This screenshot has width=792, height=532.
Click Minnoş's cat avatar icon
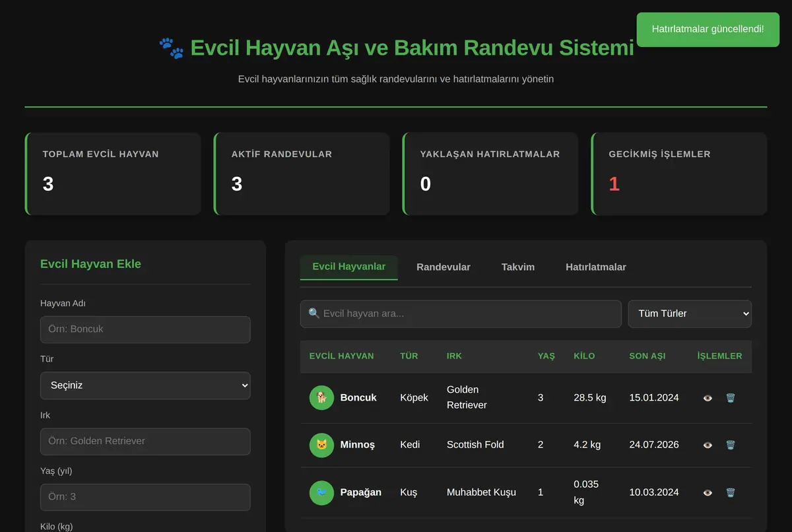click(321, 445)
